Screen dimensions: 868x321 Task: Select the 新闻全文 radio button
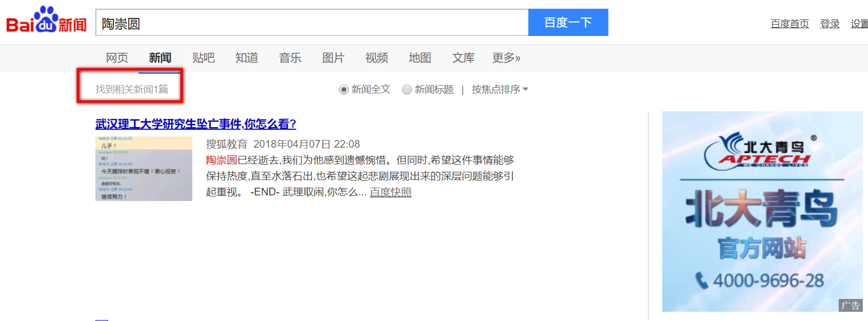[344, 90]
